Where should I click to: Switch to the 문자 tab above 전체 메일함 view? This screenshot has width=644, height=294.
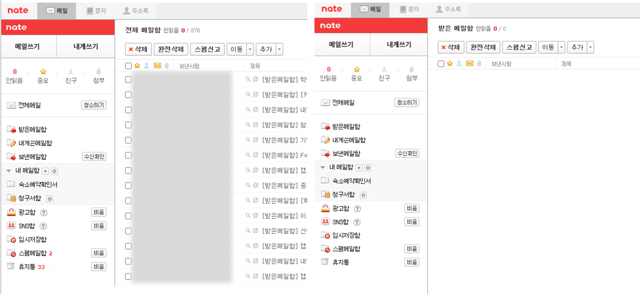pos(96,11)
